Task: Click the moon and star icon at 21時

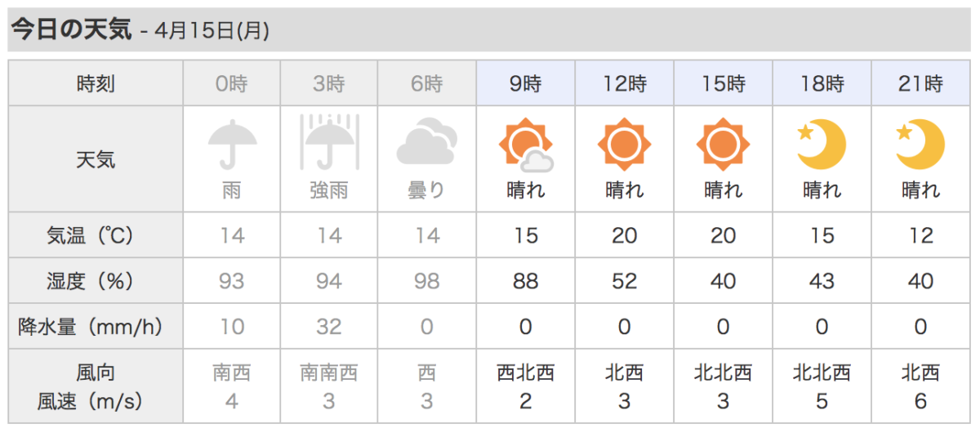Action: point(920,144)
